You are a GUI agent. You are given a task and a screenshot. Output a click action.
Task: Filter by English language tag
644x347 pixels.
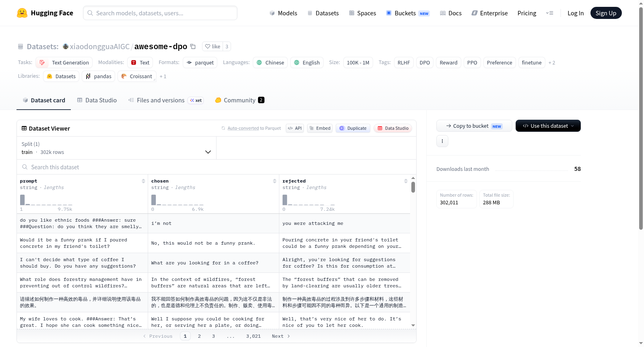[x=307, y=62]
